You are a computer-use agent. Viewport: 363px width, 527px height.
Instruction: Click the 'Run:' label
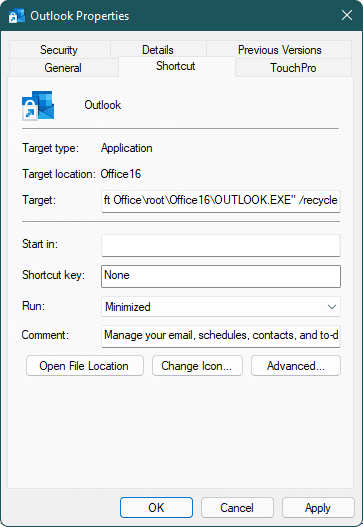pos(33,306)
